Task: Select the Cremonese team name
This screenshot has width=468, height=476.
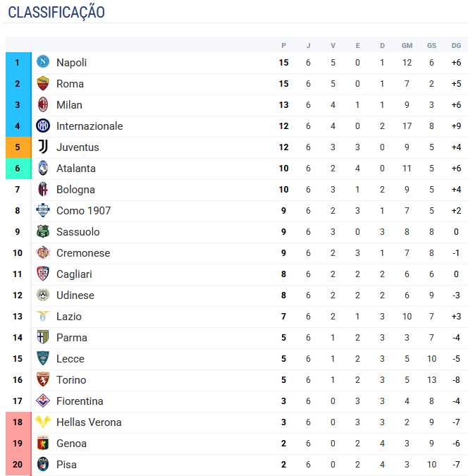Action: click(83, 253)
